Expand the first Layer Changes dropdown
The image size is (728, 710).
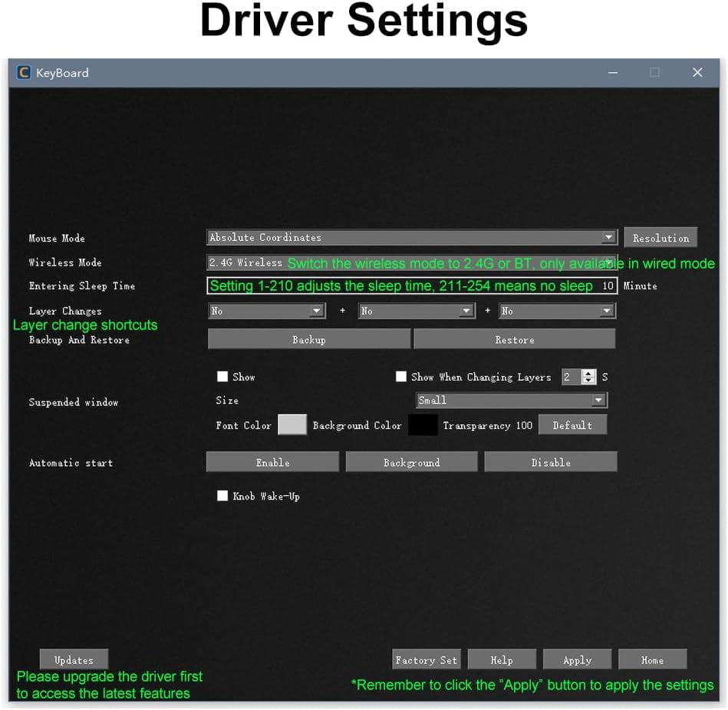(x=266, y=311)
